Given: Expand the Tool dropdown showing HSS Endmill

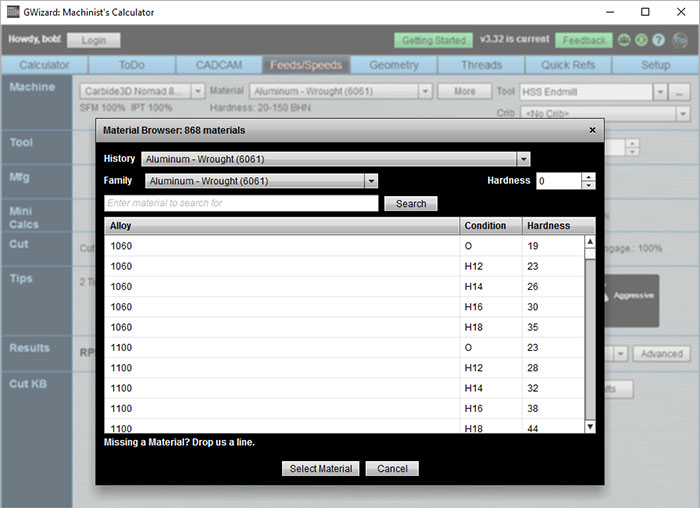Looking at the screenshot, I should click(x=660, y=92).
